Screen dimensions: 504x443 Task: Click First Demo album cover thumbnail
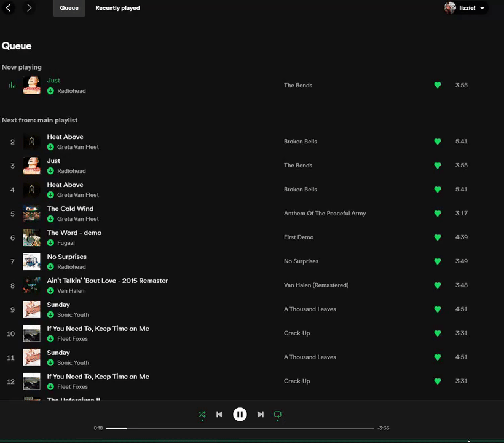(x=31, y=237)
